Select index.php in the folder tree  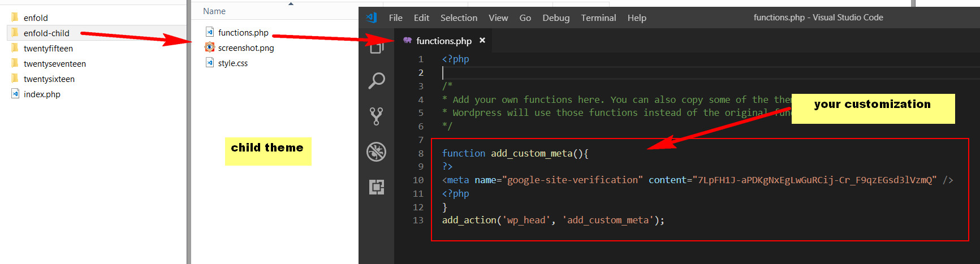click(x=42, y=94)
